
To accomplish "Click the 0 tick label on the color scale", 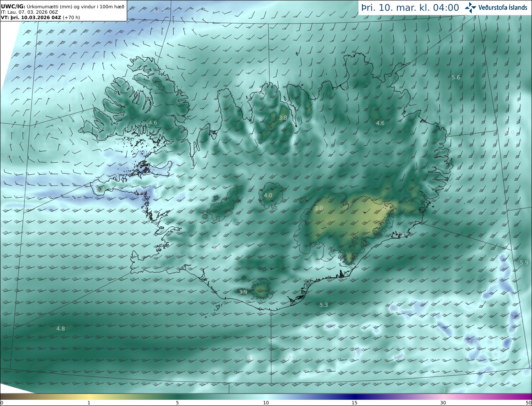I will pyautogui.click(x=2, y=403).
